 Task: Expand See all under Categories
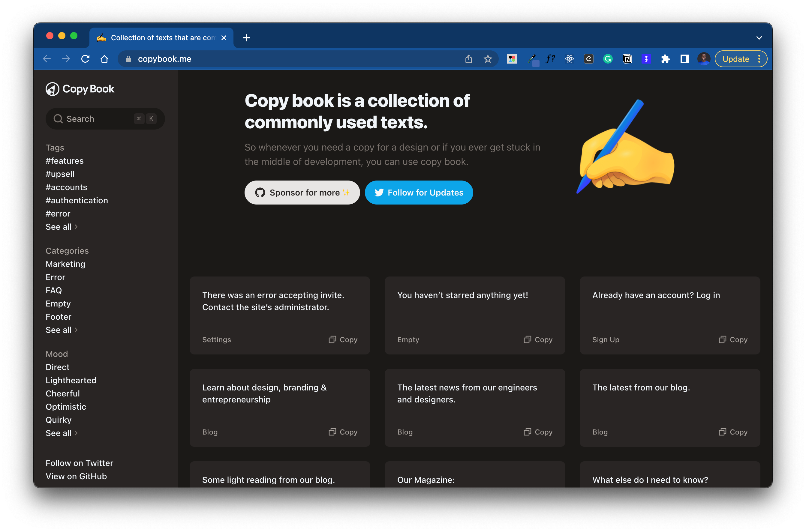[x=62, y=330]
